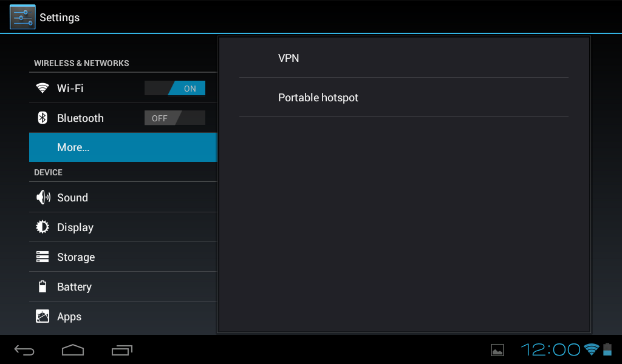Select the More... menu entry
Screen dimensions: 622x364
(x=123, y=147)
